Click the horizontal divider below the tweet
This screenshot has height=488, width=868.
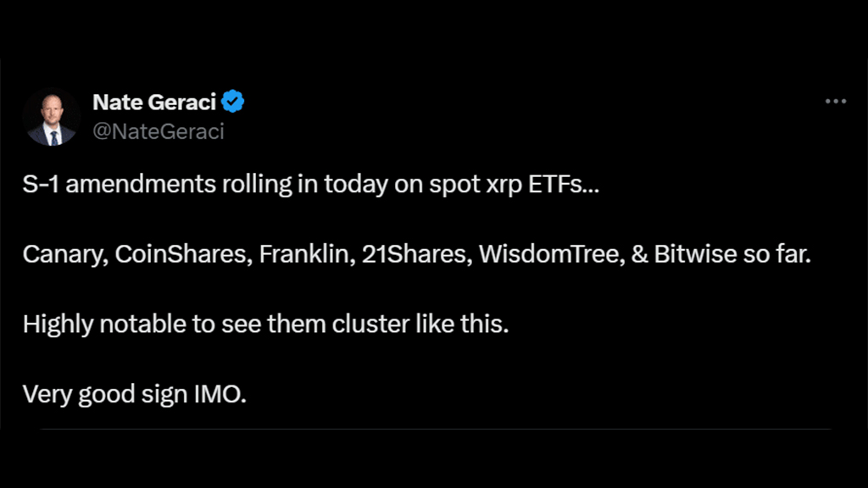coord(435,429)
